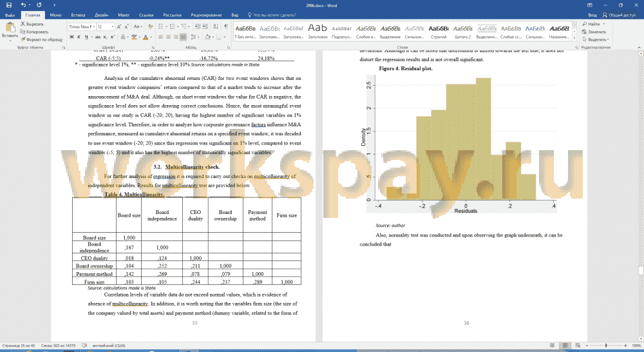This screenshot has width=644, height=352.
Task: Open the multilevel list menu
Action: tap(184, 26)
